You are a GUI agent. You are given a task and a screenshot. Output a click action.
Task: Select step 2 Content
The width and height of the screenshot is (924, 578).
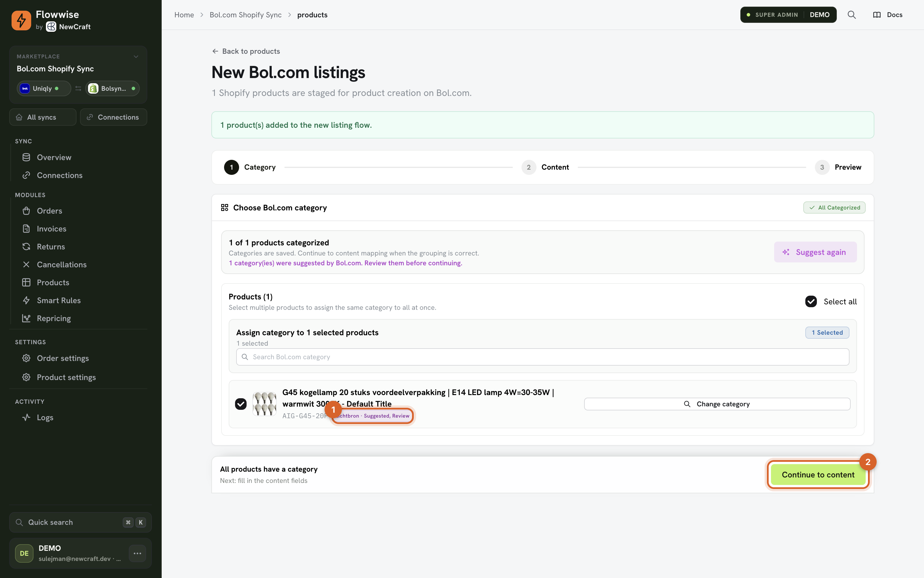tap(545, 167)
